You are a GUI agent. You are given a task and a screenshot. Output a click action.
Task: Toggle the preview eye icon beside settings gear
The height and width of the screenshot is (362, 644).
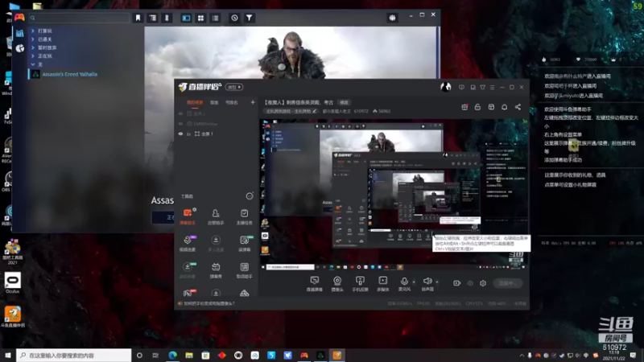click(470, 283)
